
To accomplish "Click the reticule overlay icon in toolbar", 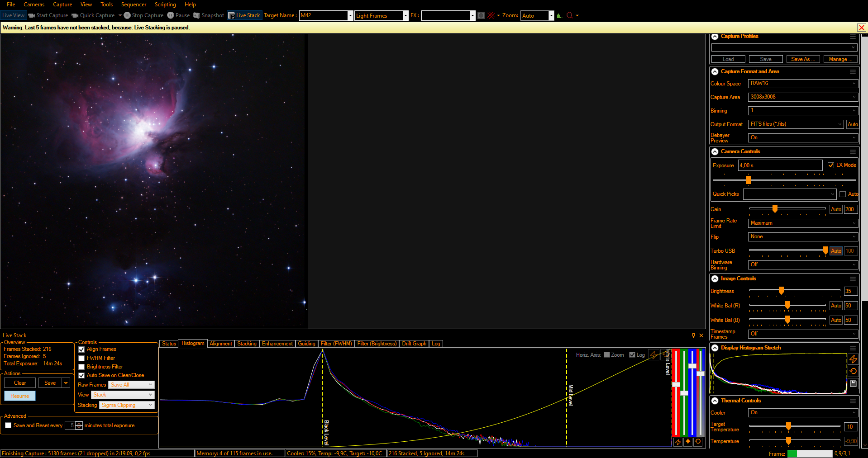I will [x=491, y=15].
